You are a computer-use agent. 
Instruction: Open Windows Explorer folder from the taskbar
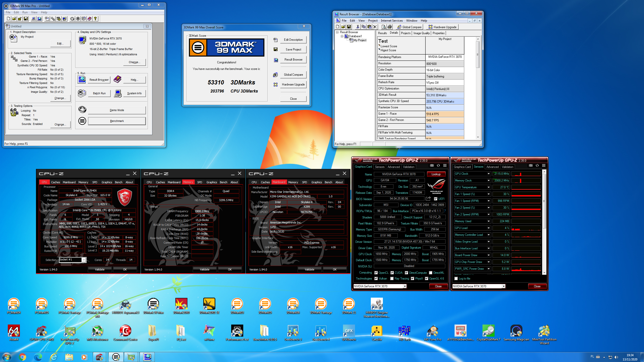(x=69, y=357)
